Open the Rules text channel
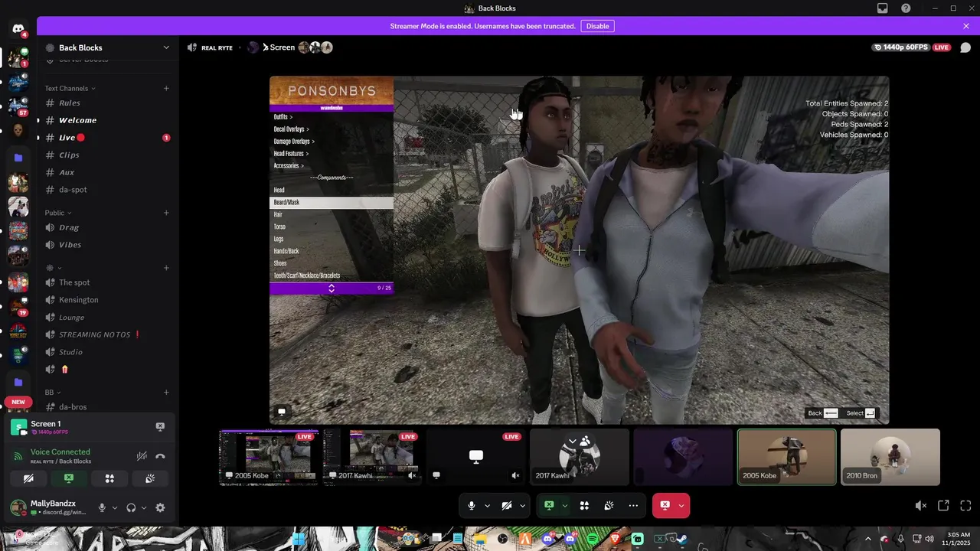The height and width of the screenshot is (551, 980). tap(107, 103)
